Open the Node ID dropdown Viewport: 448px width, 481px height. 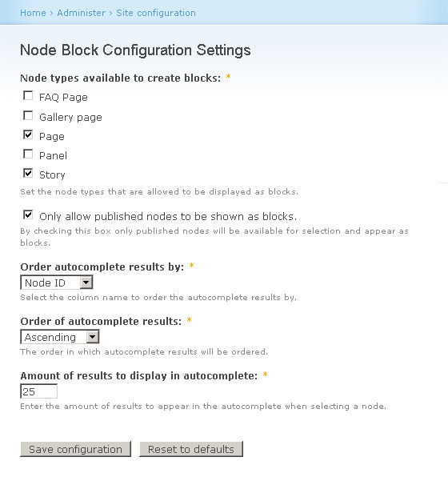(x=57, y=283)
